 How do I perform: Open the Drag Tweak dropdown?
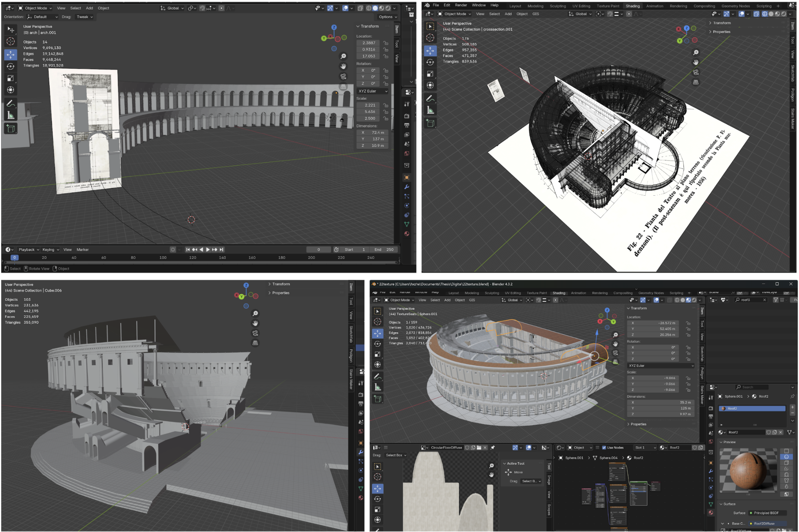84,17
